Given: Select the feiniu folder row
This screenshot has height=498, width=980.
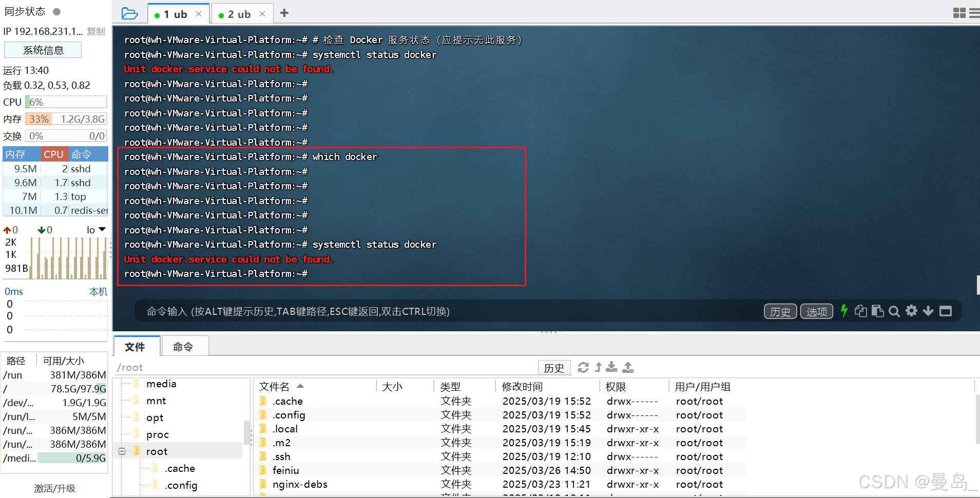Looking at the screenshot, I should pos(501,470).
